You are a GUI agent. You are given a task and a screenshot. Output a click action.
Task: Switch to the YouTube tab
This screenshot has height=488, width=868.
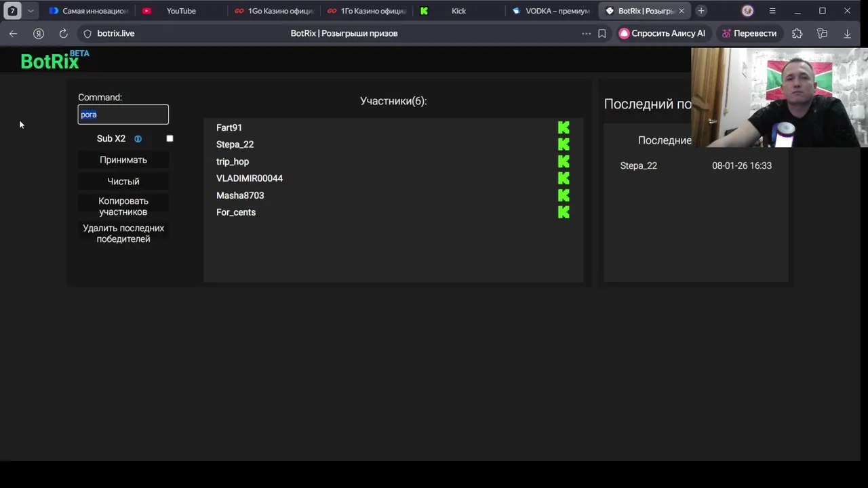coord(181,11)
